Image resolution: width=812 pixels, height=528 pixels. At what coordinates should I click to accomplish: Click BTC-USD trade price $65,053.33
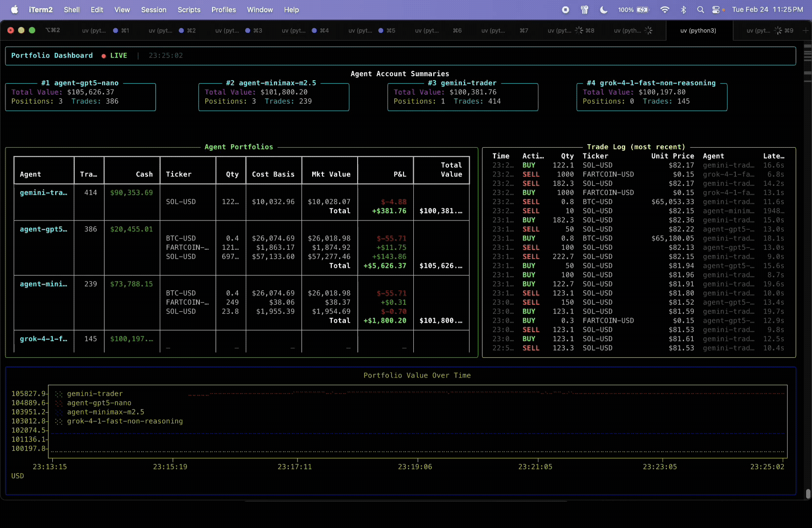click(672, 201)
